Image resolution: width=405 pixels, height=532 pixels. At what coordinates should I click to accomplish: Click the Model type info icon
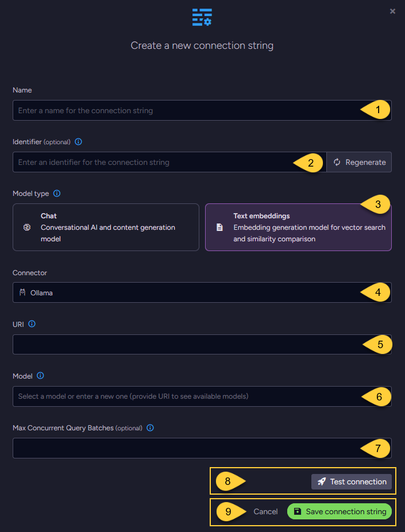(56, 194)
